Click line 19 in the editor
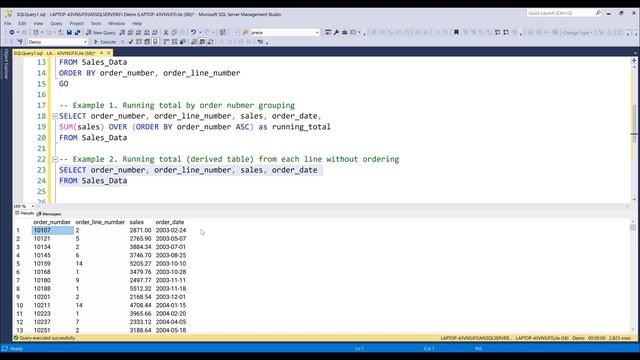The height and width of the screenshot is (360, 640). click(195, 127)
